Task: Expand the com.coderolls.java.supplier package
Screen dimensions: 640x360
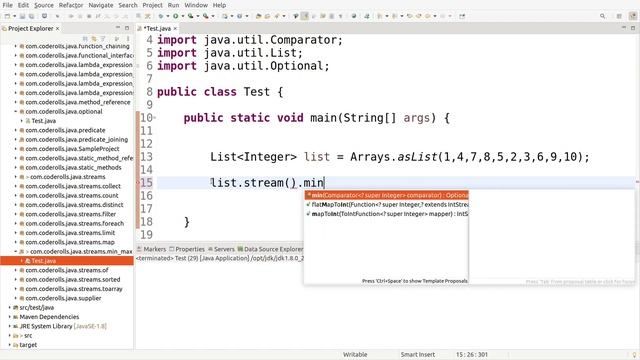Action: (16, 298)
